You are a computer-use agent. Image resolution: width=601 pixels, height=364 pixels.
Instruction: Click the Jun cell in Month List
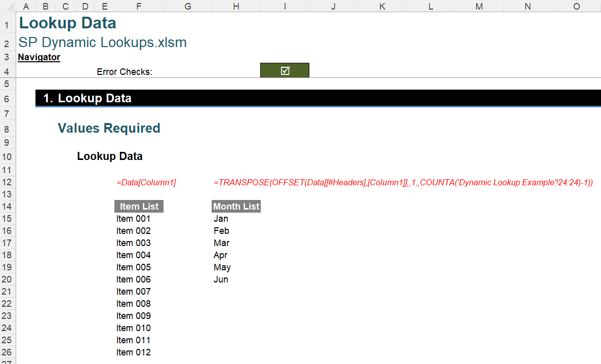221,279
